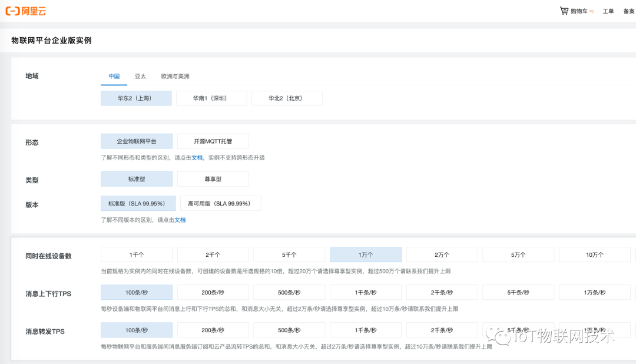Set 消息转发TPS to 200条/秒
The height and width of the screenshot is (364, 636).
tap(213, 330)
